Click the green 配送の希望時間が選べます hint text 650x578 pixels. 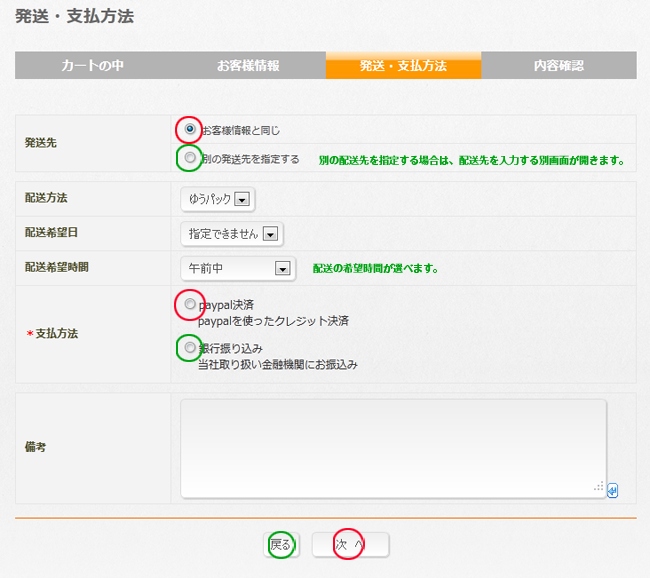tap(375, 269)
